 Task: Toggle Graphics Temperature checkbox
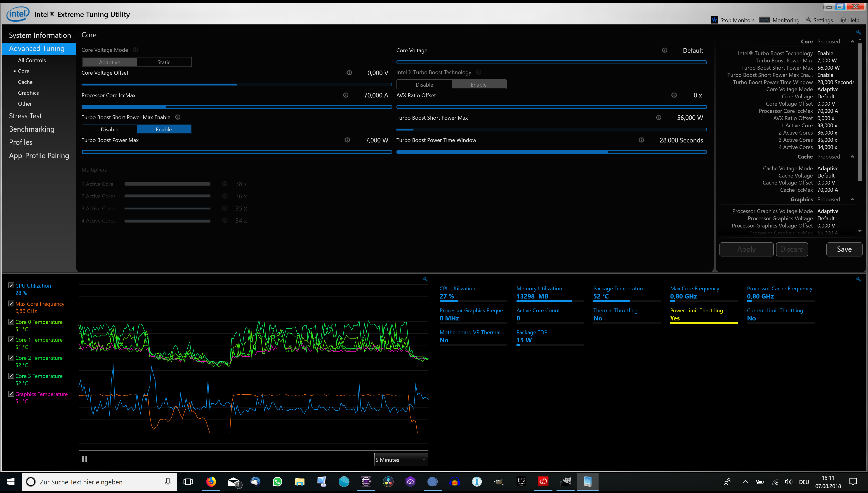11,394
